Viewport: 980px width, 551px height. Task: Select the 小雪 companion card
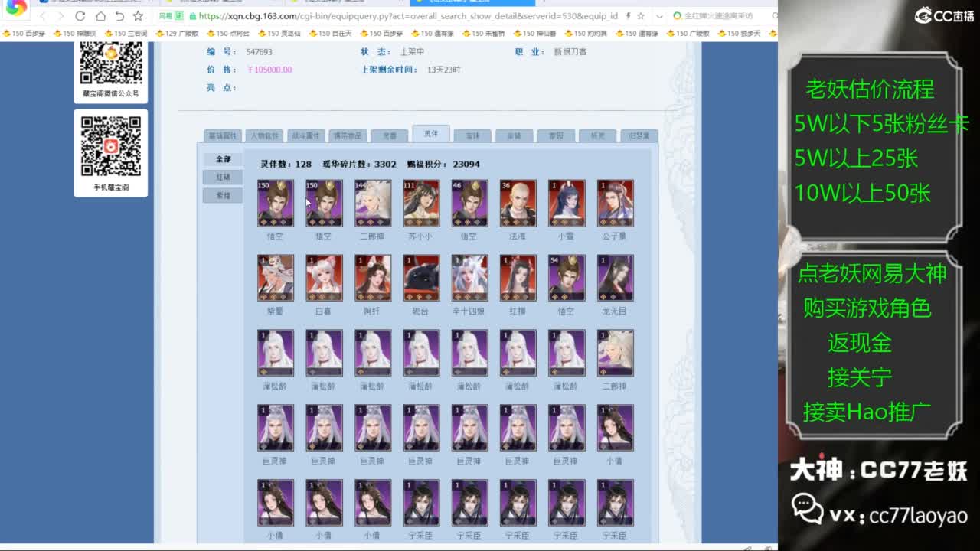click(x=567, y=204)
